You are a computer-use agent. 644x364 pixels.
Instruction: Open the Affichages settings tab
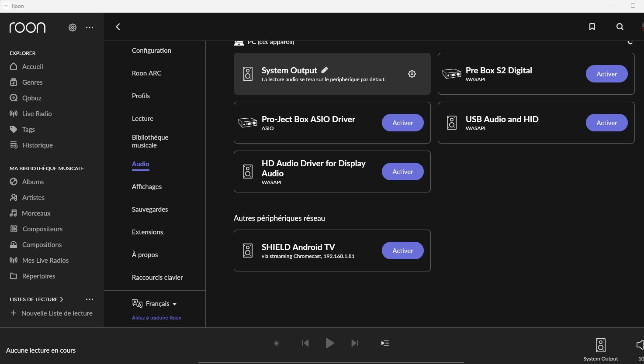click(147, 187)
